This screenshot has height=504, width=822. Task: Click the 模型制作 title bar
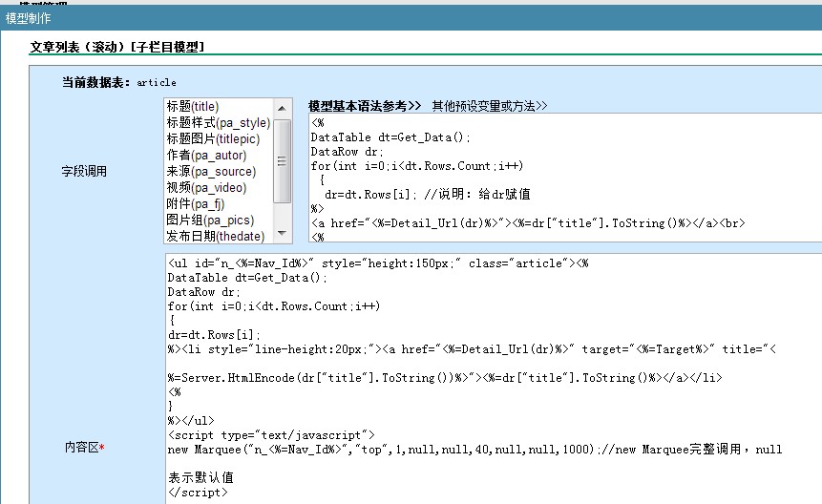(x=29, y=18)
